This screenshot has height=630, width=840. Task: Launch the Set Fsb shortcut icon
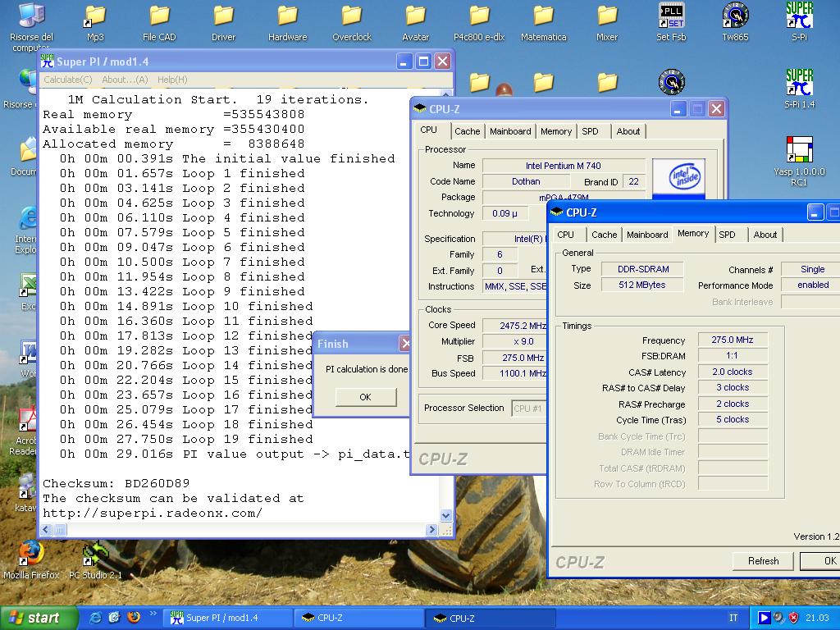pyautogui.click(x=671, y=22)
